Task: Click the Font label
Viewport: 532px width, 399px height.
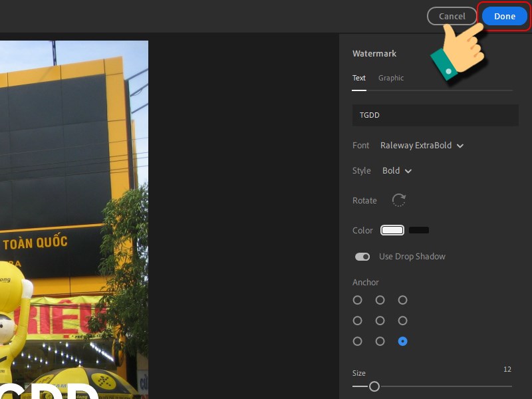Action: (x=360, y=146)
